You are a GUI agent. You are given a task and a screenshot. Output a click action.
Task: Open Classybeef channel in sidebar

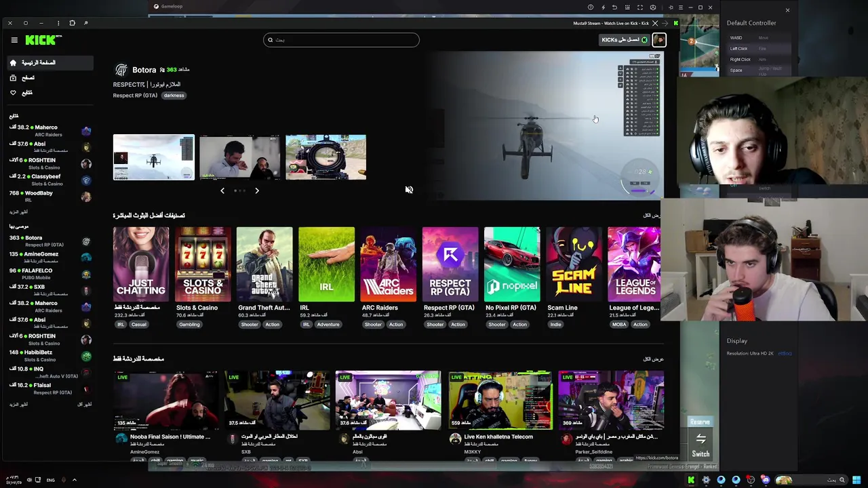50,180
